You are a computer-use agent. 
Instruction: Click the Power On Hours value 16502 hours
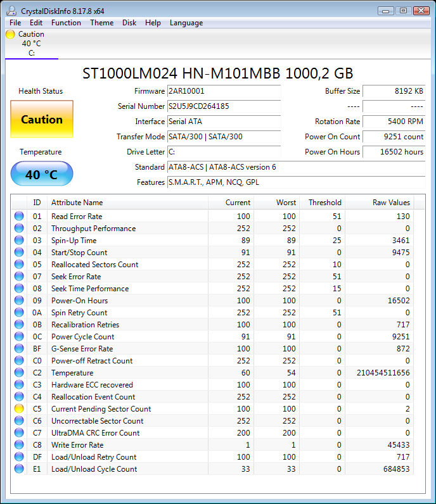point(394,152)
